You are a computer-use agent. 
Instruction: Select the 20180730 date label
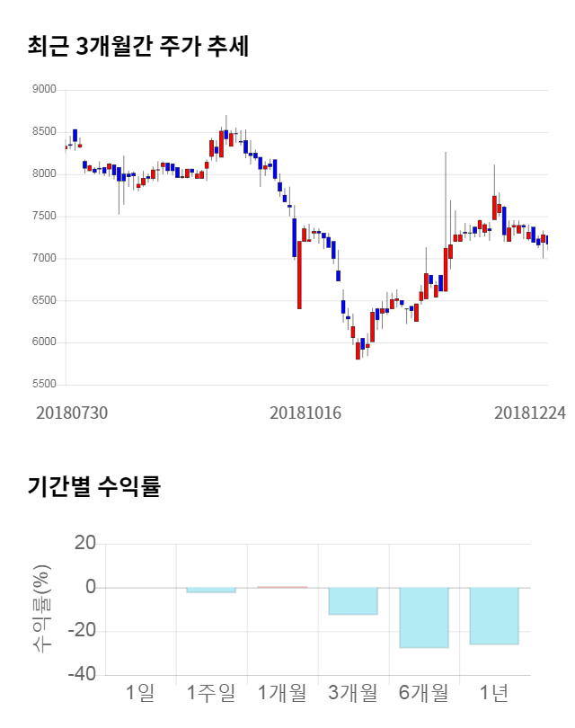click(x=72, y=413)
